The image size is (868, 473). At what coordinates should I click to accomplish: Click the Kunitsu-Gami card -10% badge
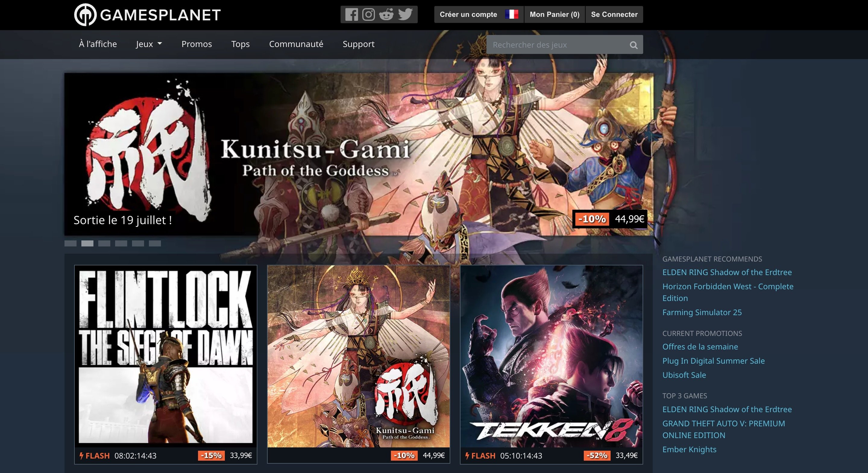point(404,456)
